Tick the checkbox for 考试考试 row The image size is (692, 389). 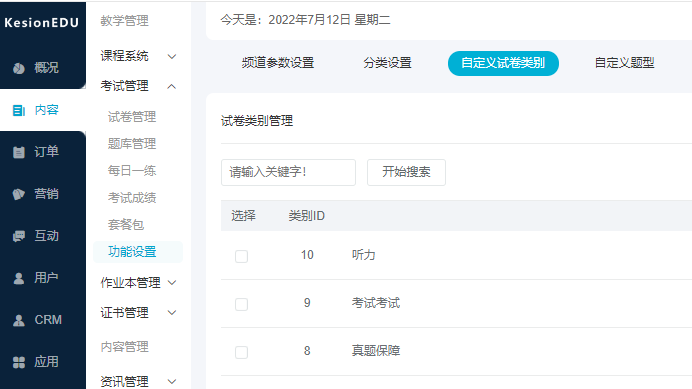(241, 304)
